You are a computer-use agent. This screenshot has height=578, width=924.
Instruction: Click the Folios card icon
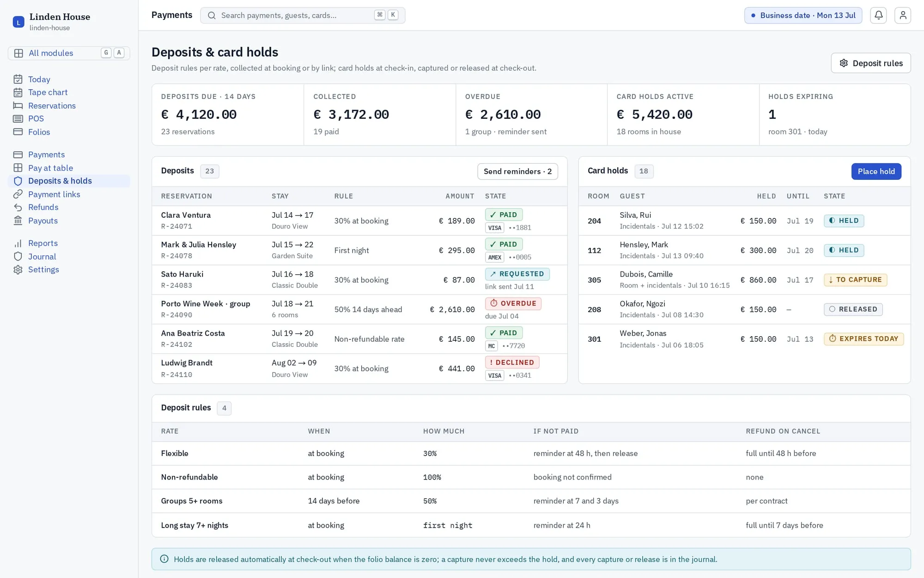pyautogui.click(x=18, y=132)
